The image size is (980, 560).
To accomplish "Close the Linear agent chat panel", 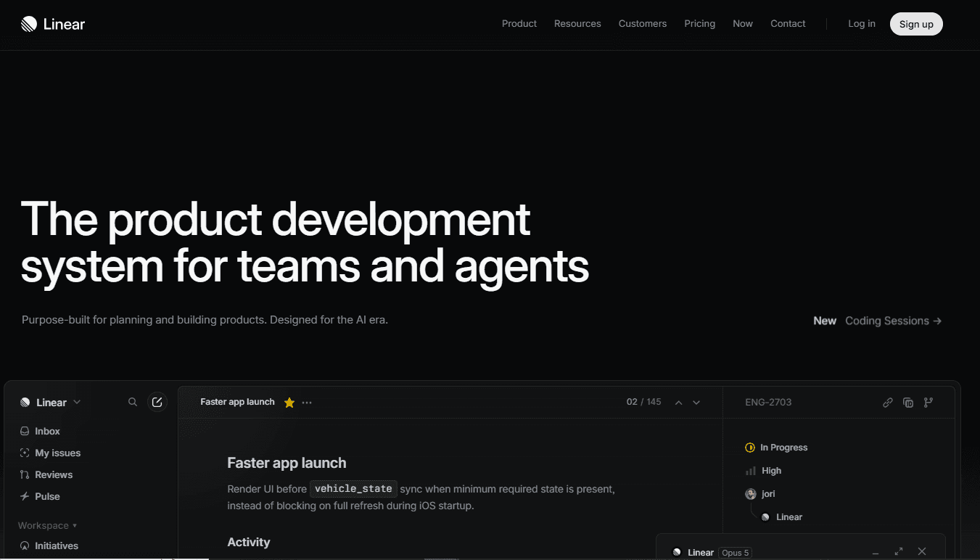I will [922, 552].
